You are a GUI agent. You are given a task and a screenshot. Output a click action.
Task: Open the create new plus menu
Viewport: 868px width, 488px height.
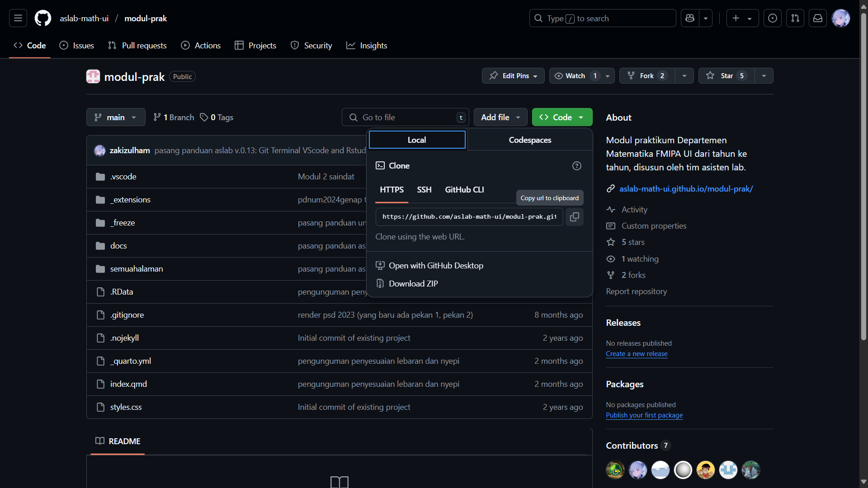[742, 18]
